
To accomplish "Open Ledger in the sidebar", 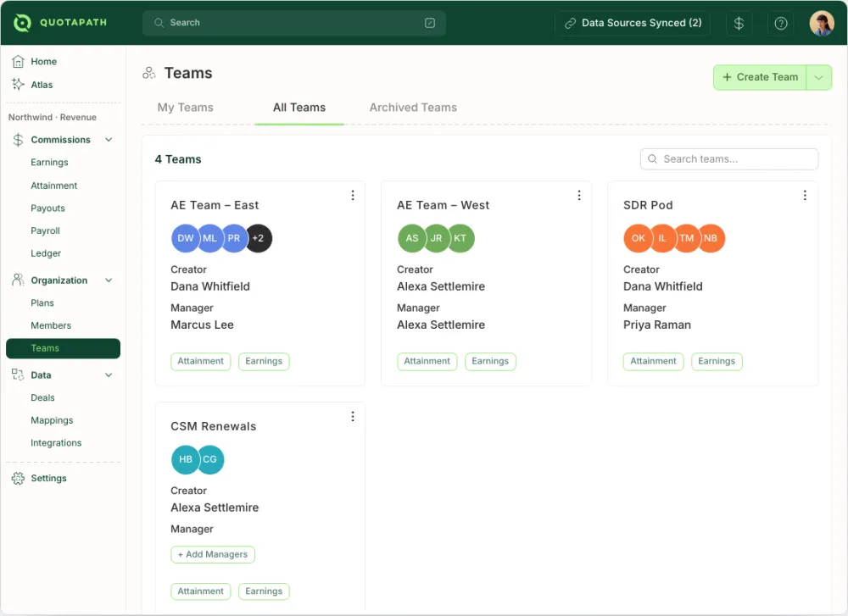I will [46, 253].
